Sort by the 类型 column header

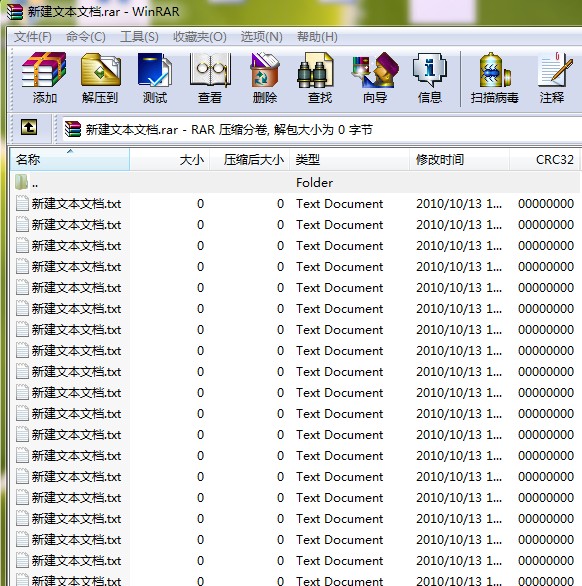pos(349,160)
